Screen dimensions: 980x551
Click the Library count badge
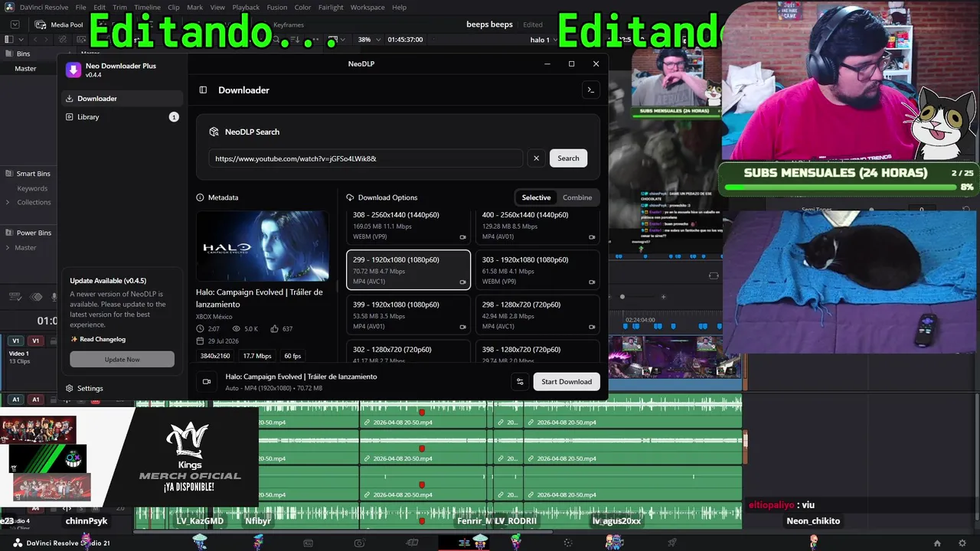[x=174, y=117]
